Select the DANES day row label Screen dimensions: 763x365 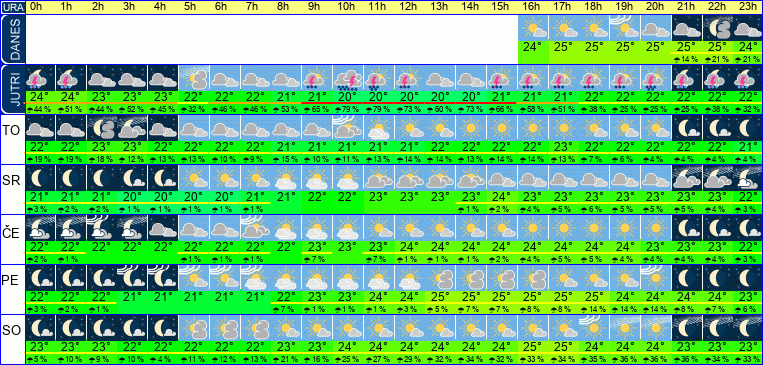(x=12, y=39)
